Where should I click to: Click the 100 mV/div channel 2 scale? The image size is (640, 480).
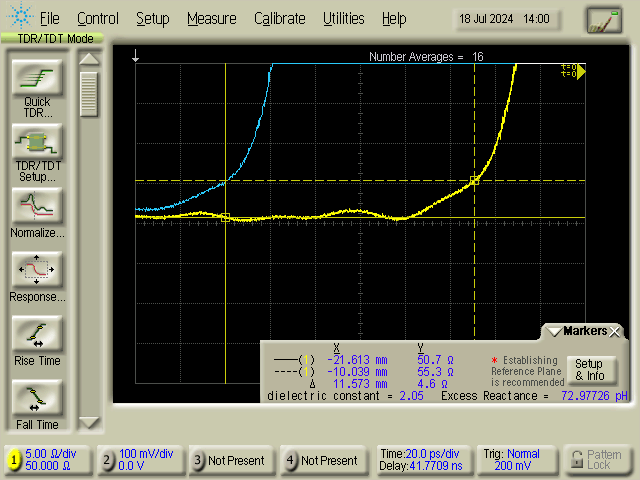(146, 454)
